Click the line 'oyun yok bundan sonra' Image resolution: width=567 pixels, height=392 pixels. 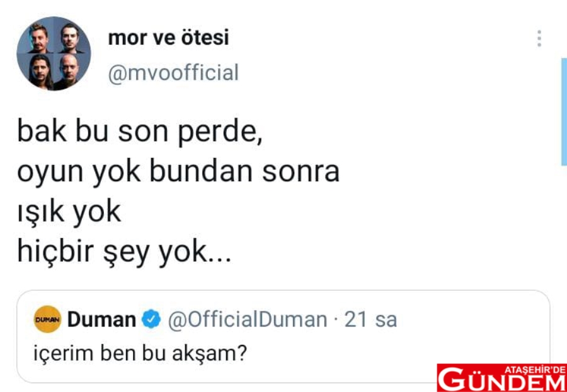click(x=178, y=171)
